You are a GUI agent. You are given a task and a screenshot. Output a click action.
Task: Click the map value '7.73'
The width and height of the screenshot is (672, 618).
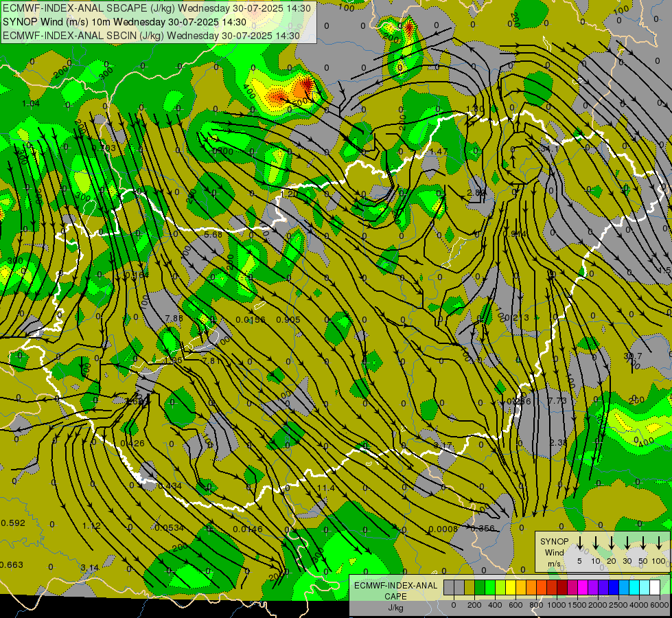[557, 400]
